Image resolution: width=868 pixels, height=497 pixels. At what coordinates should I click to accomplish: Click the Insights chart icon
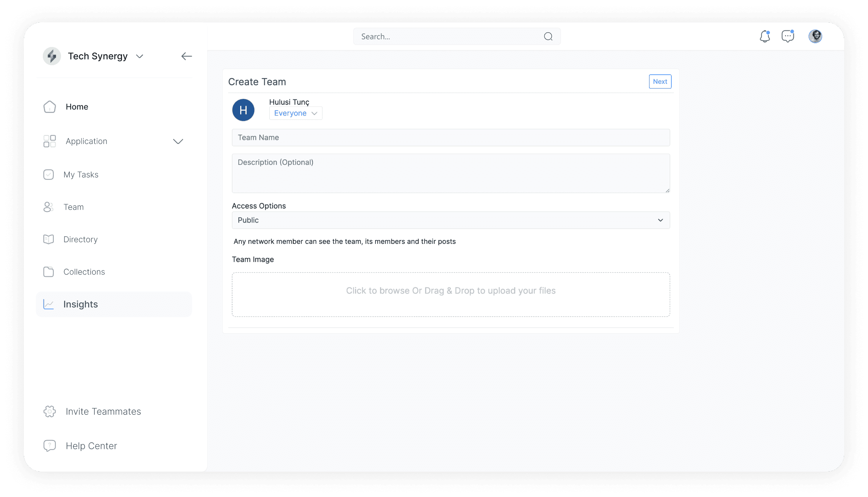[x=49, y=304]
